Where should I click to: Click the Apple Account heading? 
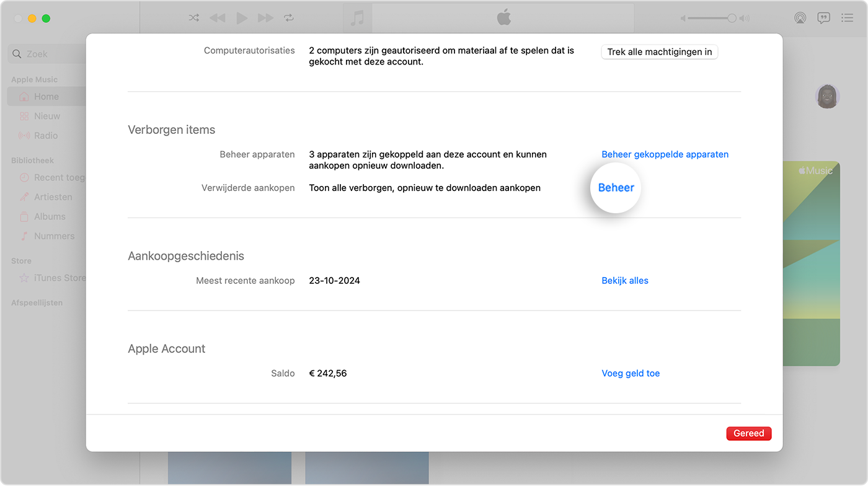coord(167,348)
